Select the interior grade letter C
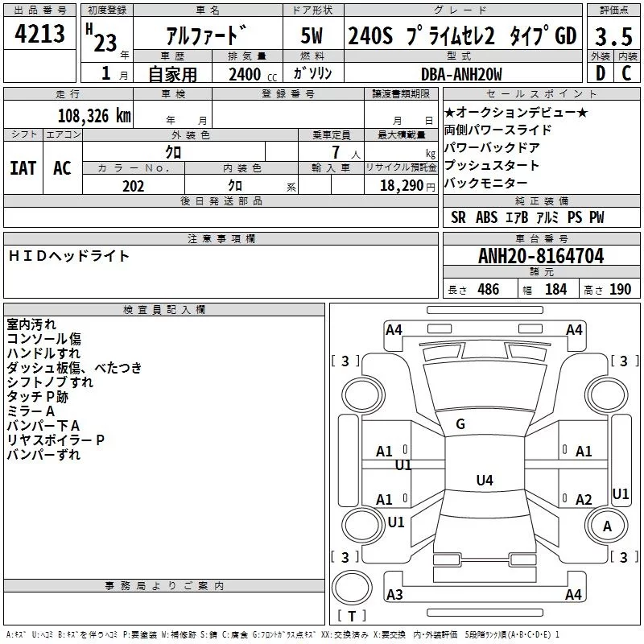 coord(626,73)
